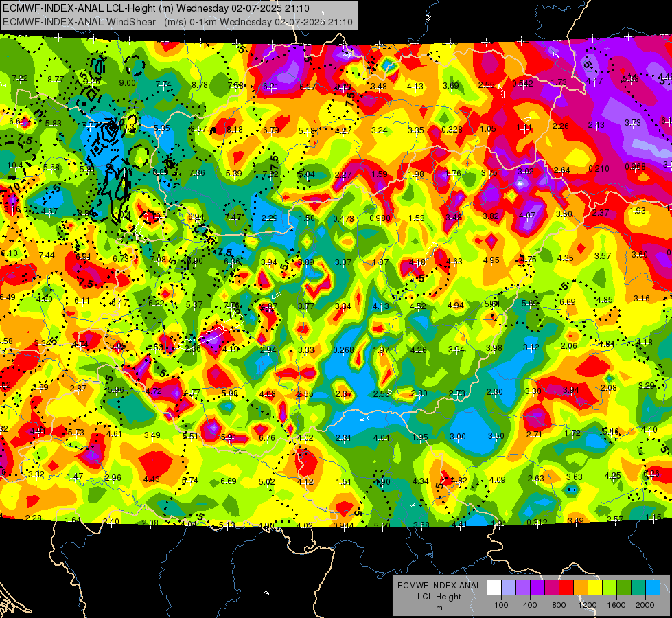Screen dimensions: 672x618
Task: Click the 100 tick label in legend
Action: 501,605
